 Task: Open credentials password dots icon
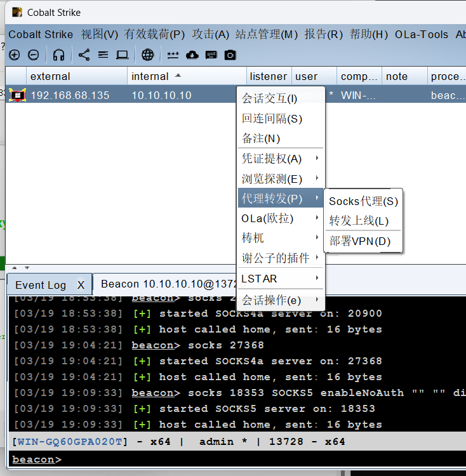[x=173, y=55]
